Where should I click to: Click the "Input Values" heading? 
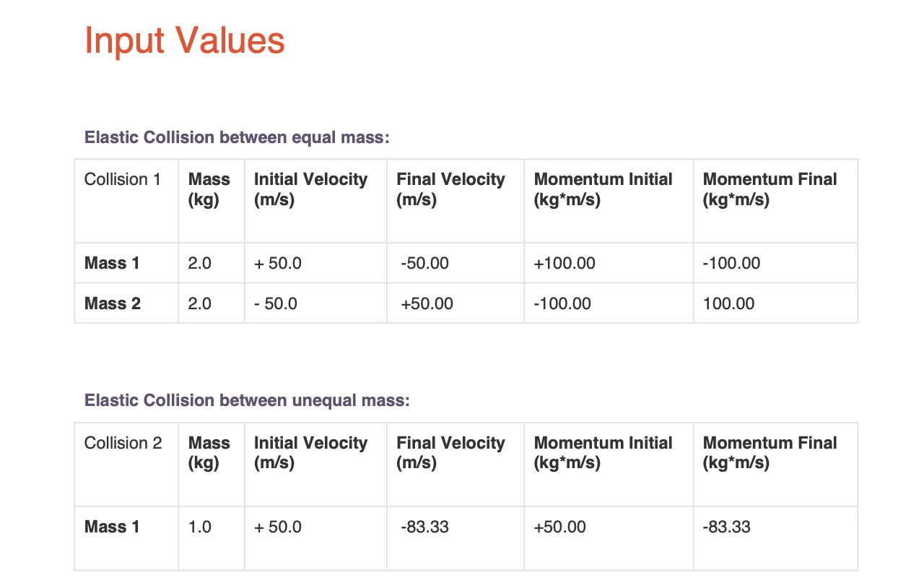[x=185, y=40]
